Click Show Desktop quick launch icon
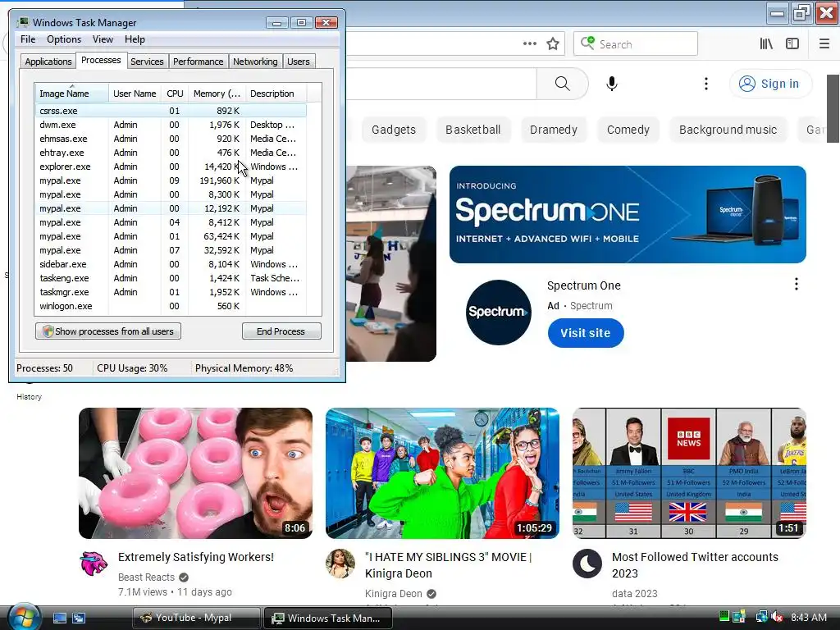Viewport: 840px width, 630px height. coord(59,619)
